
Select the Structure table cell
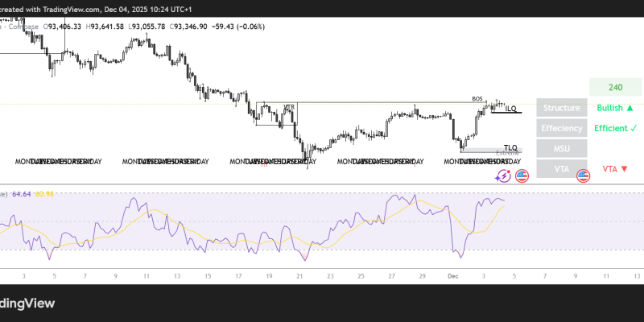[561, 108]
